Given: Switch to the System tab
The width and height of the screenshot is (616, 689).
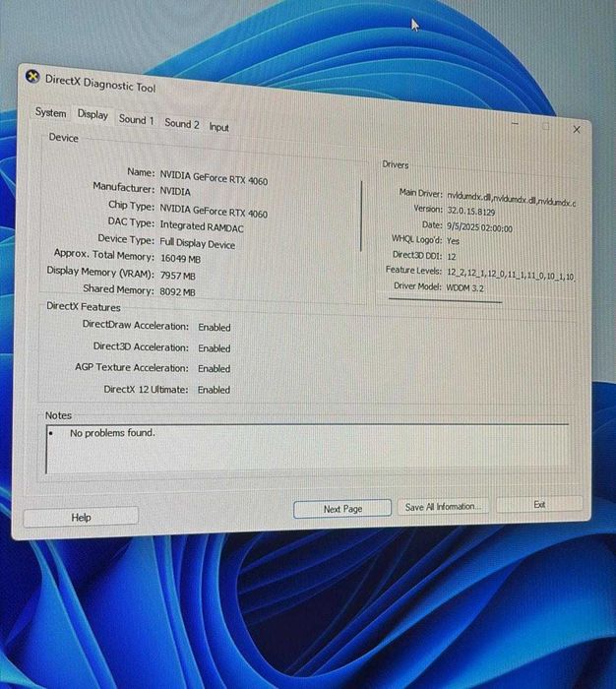Looking at the screenshot, I should pyautogui.click(x=50, y=112).
